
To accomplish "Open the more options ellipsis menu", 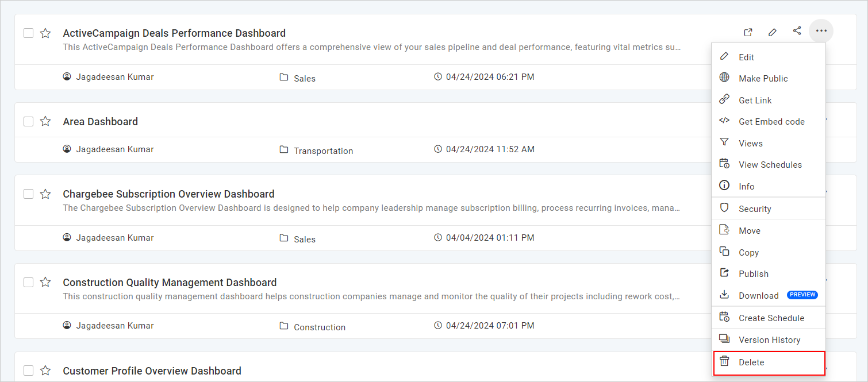I will pyautogui.click(x=821, y=31).
